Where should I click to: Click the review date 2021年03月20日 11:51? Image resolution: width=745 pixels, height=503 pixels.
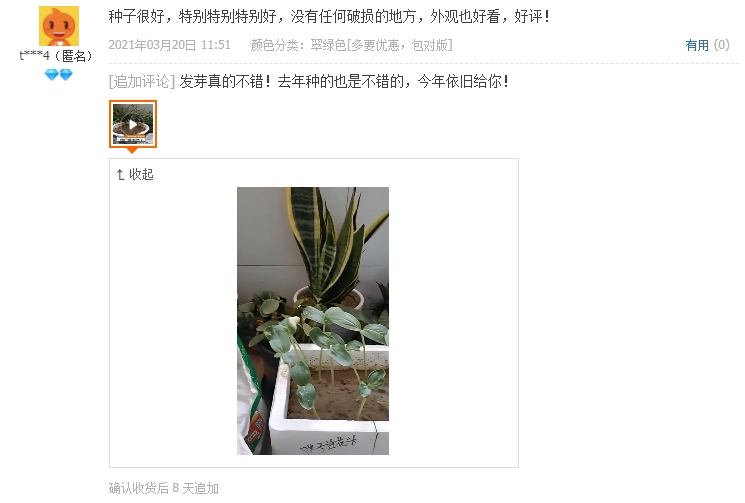coord(170,45)
